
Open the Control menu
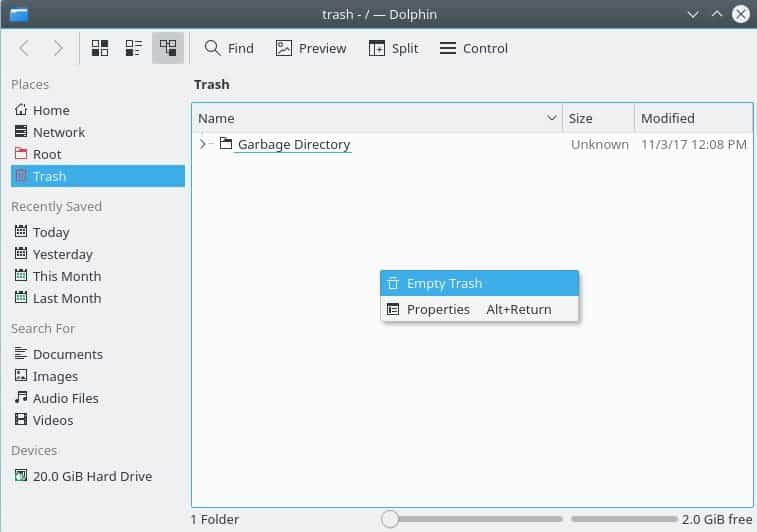(474, 48)
